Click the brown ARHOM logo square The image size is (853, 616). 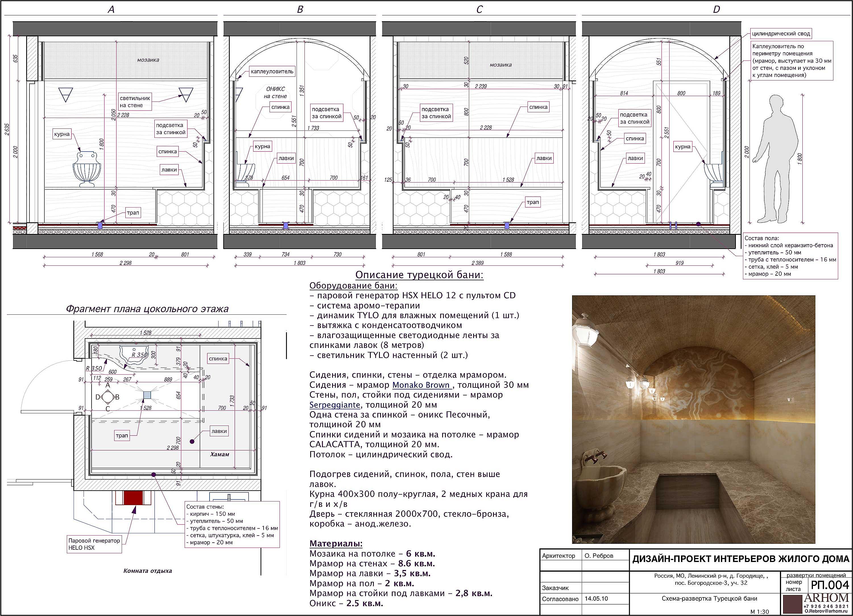[792, 604]
